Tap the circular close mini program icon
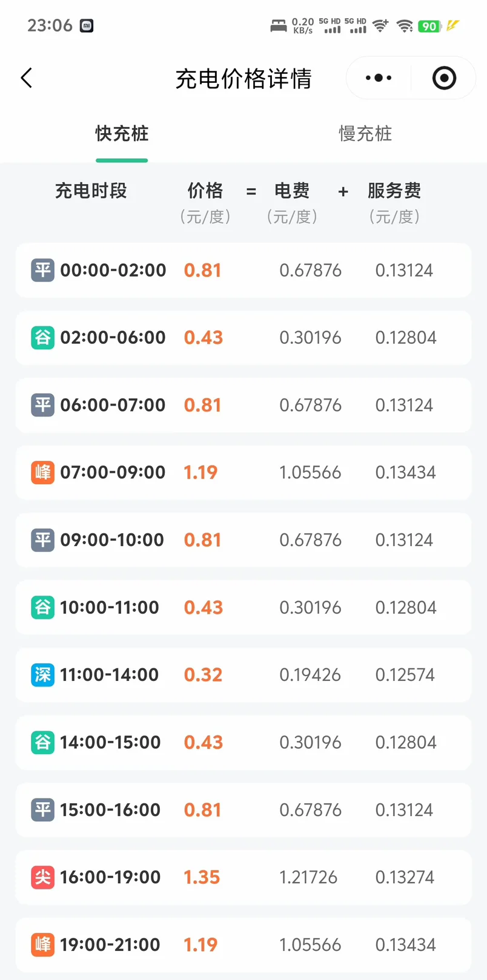Screen dimensions: 487x980 444,78
